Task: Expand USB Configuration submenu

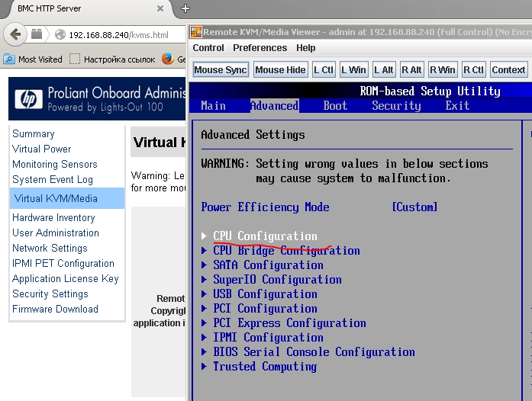Action: (x=265, y=294)
